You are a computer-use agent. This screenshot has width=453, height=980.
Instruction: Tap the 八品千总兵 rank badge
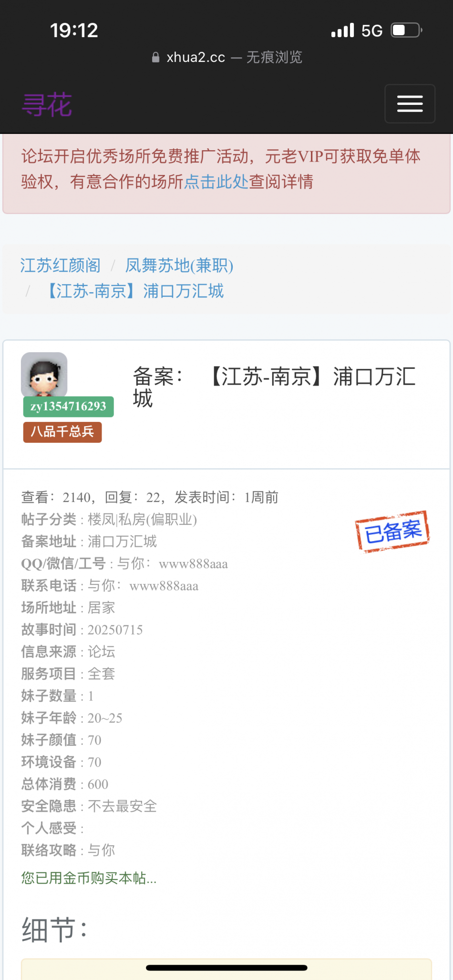click(62, 432)
